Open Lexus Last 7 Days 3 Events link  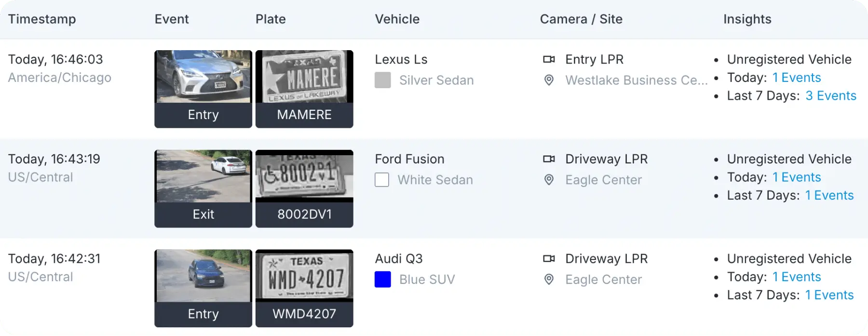point(831,96)
